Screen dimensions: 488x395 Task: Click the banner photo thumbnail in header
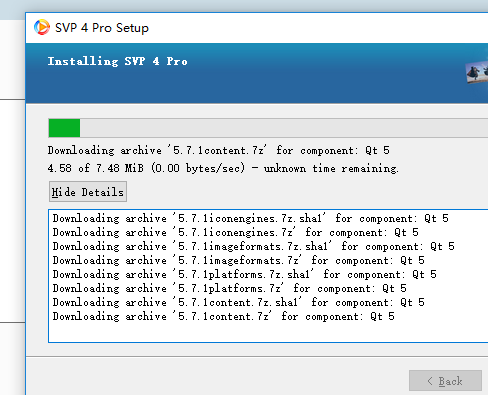477,72
